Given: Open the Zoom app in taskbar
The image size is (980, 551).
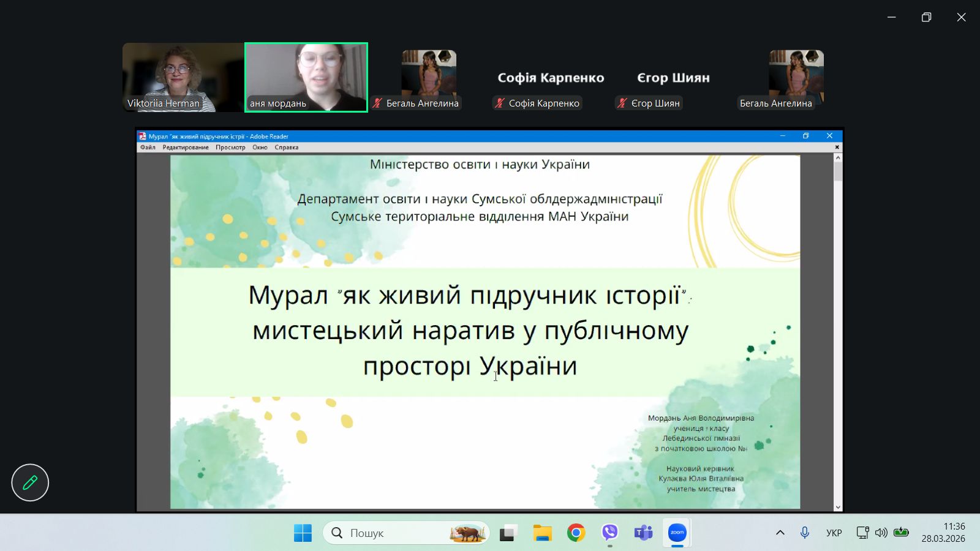Looking at the screenshot, I should point(677,533).
